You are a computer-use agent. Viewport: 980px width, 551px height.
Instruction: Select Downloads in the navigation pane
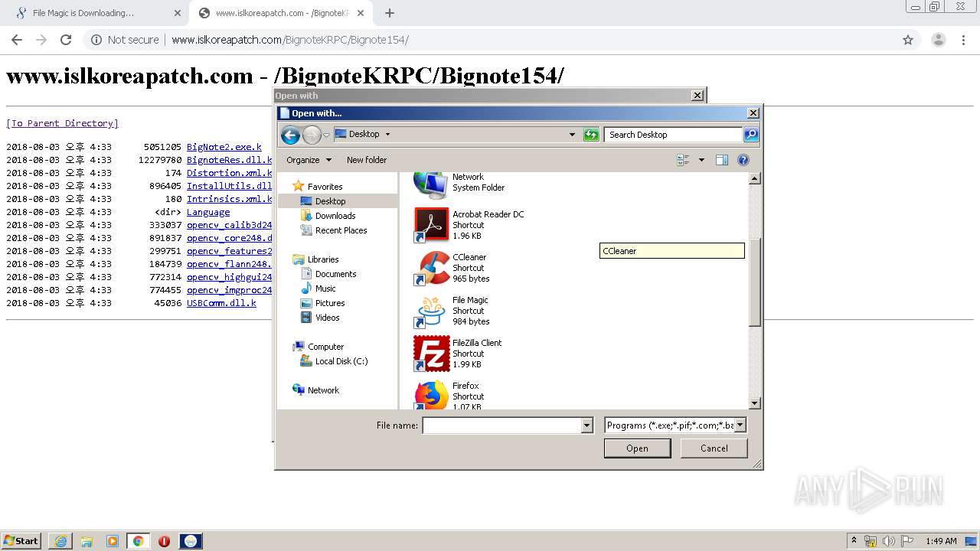335,216
